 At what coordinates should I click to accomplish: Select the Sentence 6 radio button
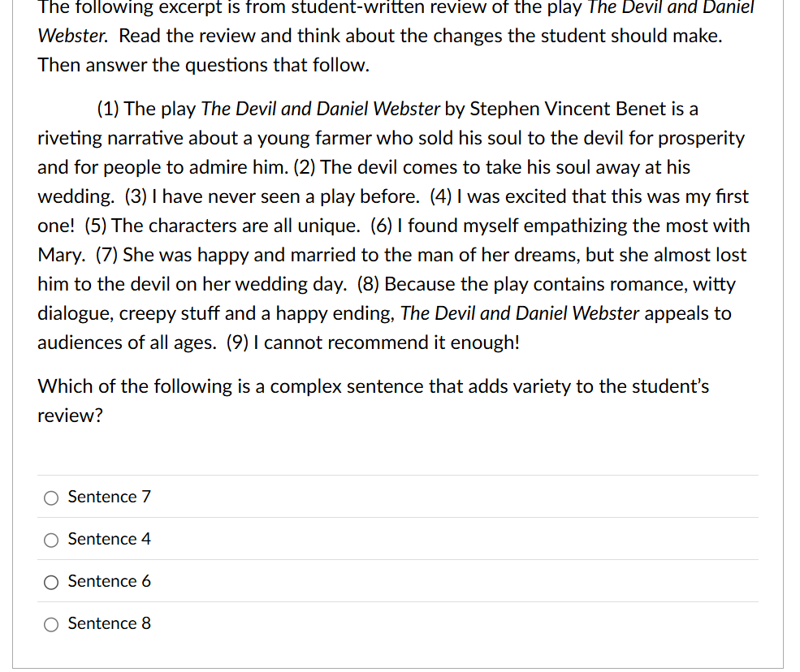tap(51, 582)
